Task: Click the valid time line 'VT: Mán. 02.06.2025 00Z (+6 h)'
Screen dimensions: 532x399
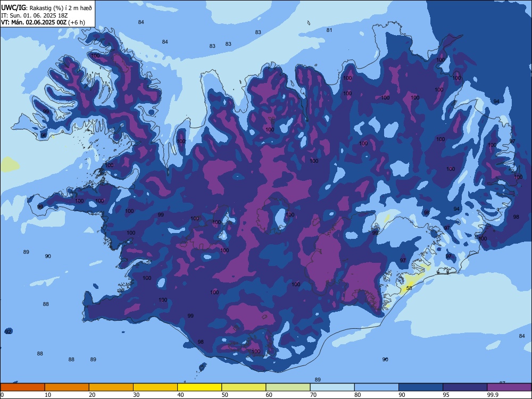Action: click(x=43, y=22)
